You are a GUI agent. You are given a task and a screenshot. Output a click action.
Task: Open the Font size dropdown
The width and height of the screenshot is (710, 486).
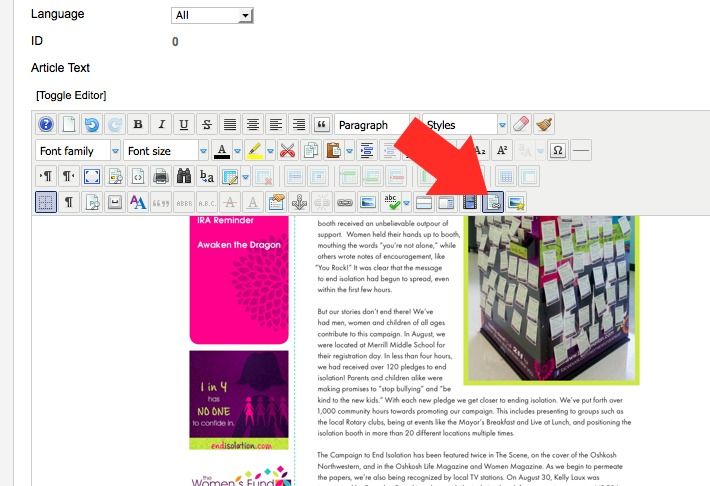[x=166, y=150]
